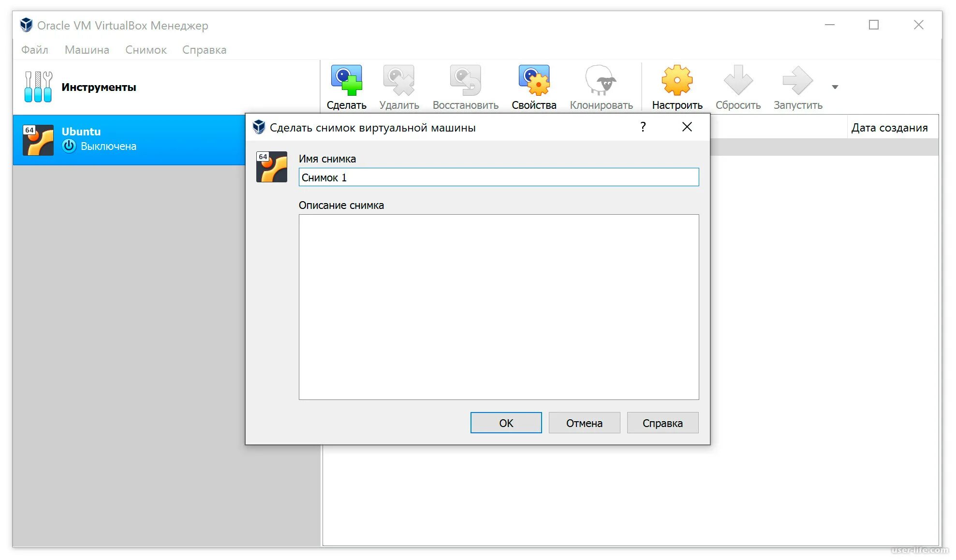This screenshot has height=560, width=956.
Task: Click the dialog's question mark help button
Action: 643,127
